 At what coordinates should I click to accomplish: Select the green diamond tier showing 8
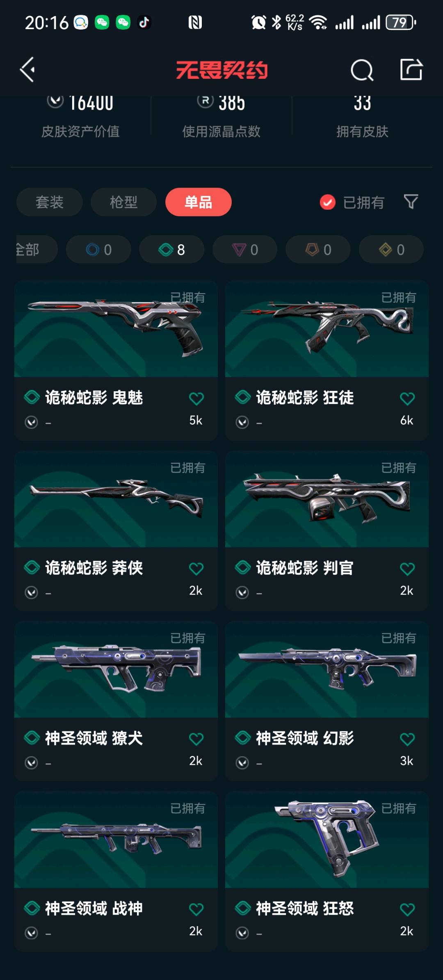[x=171, y=249]
